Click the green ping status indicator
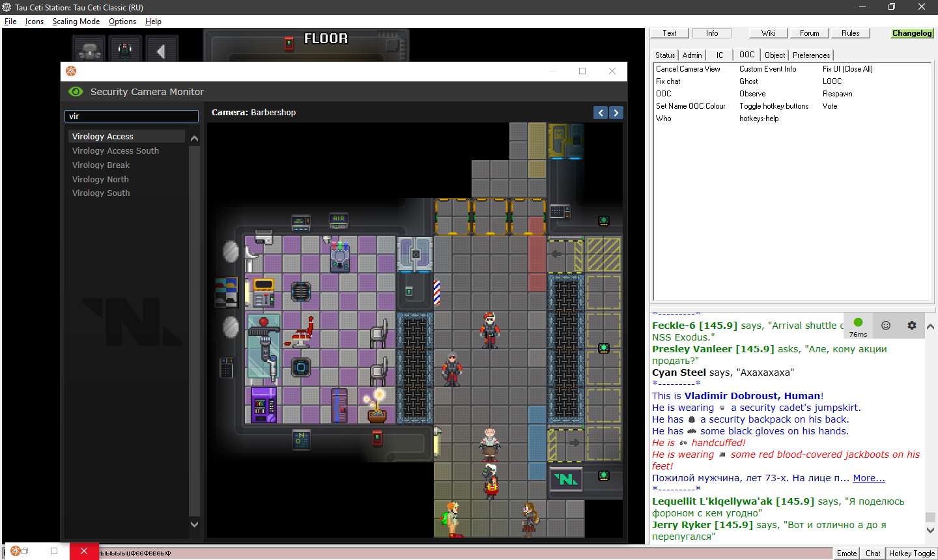 pos(858,322)
